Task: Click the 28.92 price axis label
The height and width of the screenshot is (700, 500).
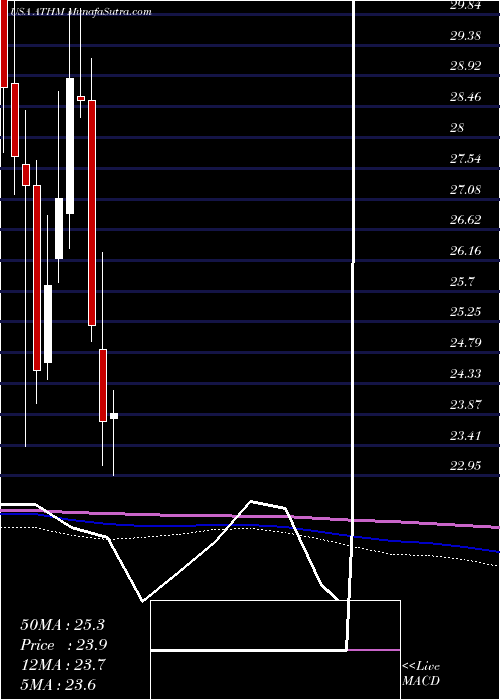Action: [x=466, y=66]
